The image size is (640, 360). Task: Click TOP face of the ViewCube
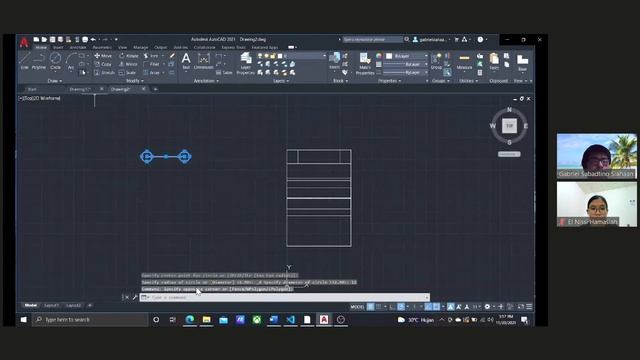coord(509,126)
